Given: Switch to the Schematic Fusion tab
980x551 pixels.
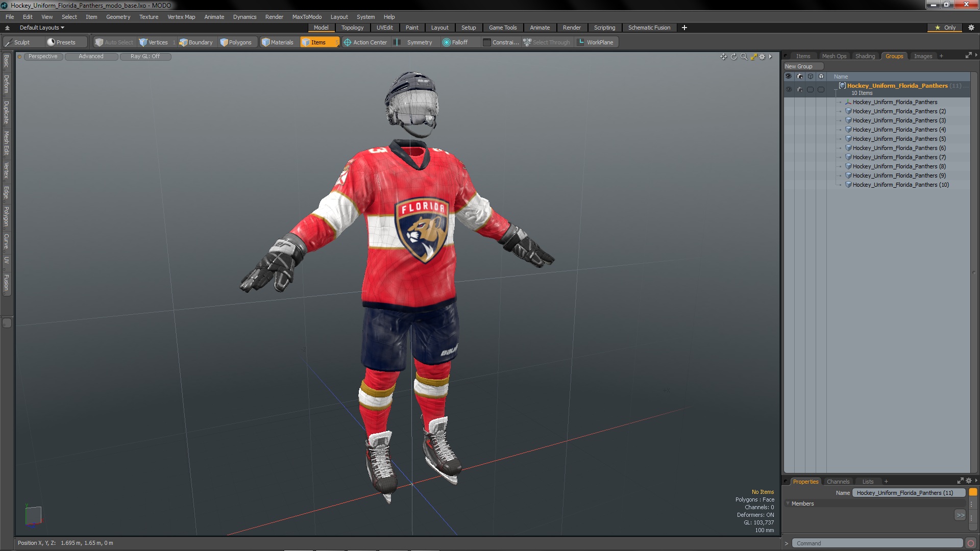Looking at the screenshot, I should (x=649, y=28).
